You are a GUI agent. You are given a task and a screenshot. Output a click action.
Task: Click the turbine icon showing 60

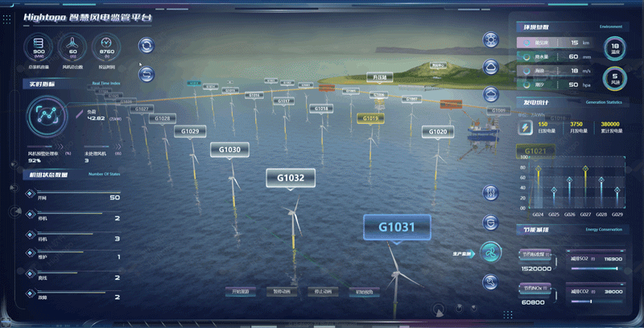72,47
